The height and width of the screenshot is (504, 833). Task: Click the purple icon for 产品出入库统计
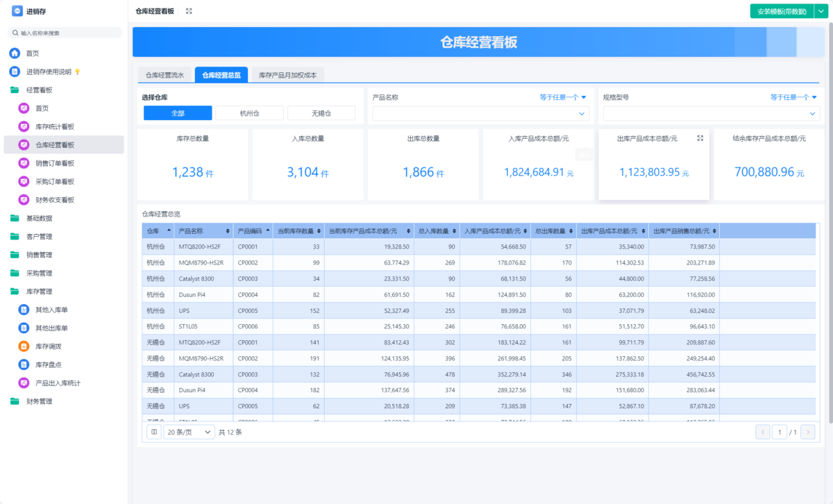(x=24, y=383)
